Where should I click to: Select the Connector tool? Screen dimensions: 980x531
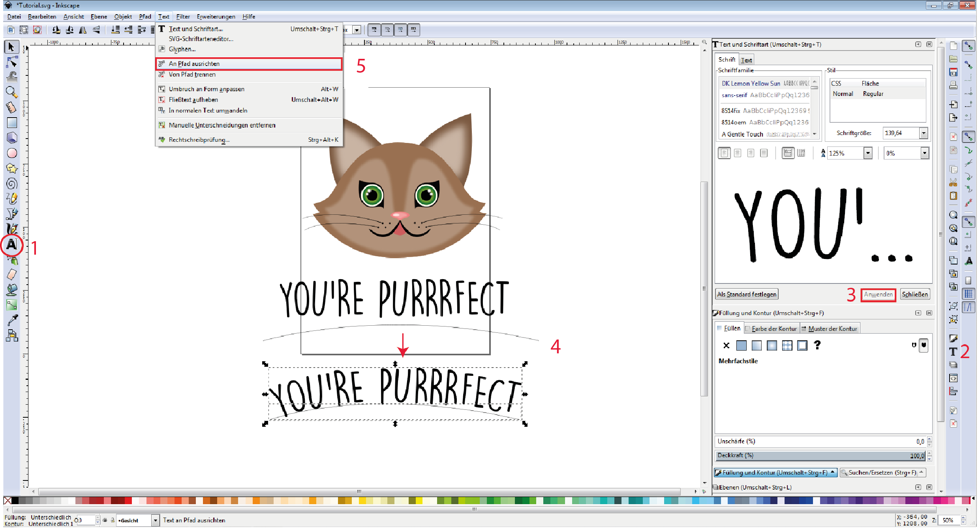pos(12,336)
